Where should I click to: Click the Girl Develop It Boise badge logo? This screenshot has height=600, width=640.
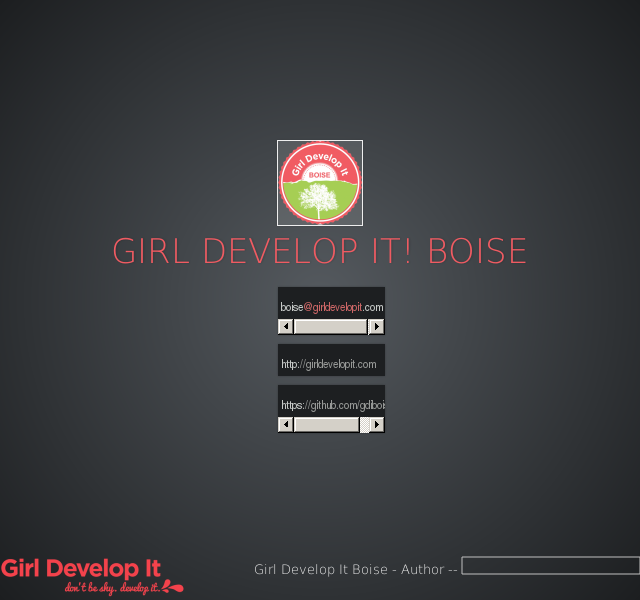(x=320, y=183)
